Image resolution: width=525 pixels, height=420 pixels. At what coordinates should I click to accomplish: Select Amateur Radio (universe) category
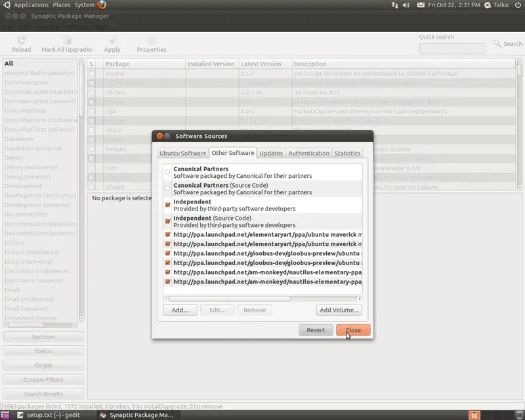[x=40, y=73]
